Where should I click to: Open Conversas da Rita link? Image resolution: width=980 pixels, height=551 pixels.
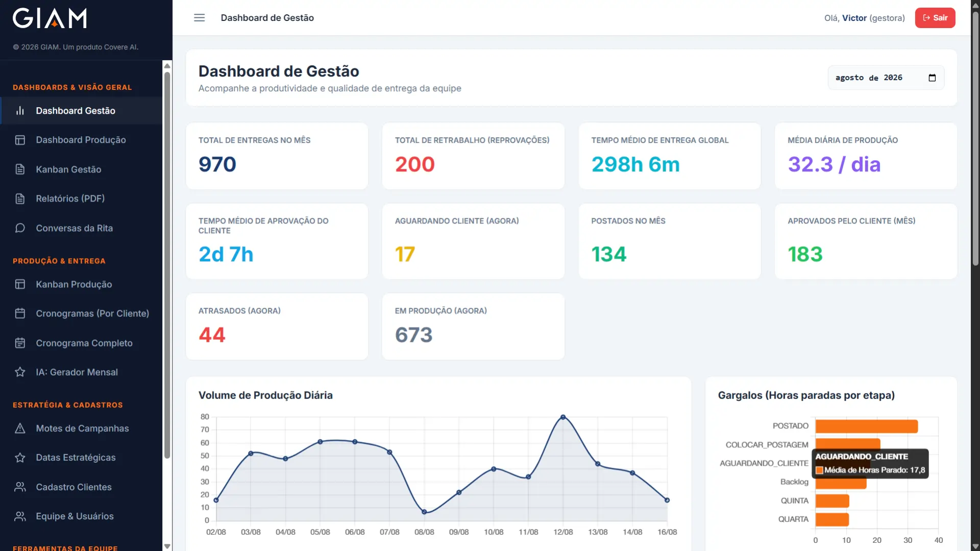point(82,228)
